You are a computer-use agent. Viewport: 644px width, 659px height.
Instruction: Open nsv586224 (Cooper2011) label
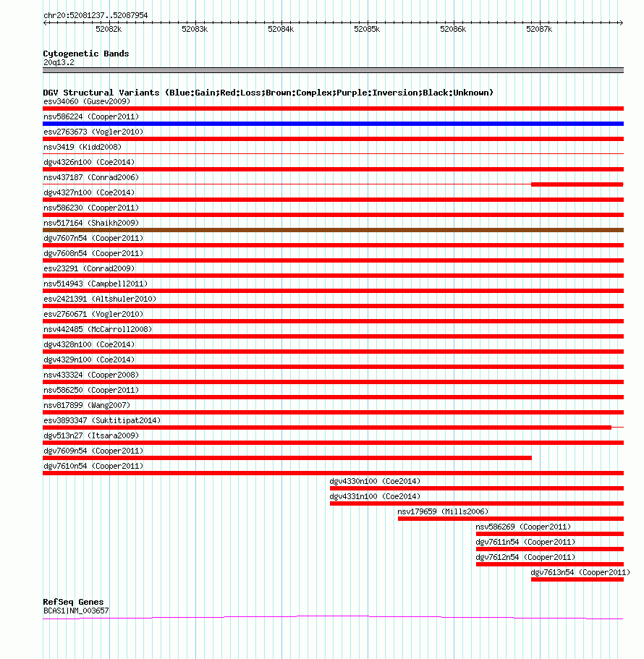tap(90, 116)
